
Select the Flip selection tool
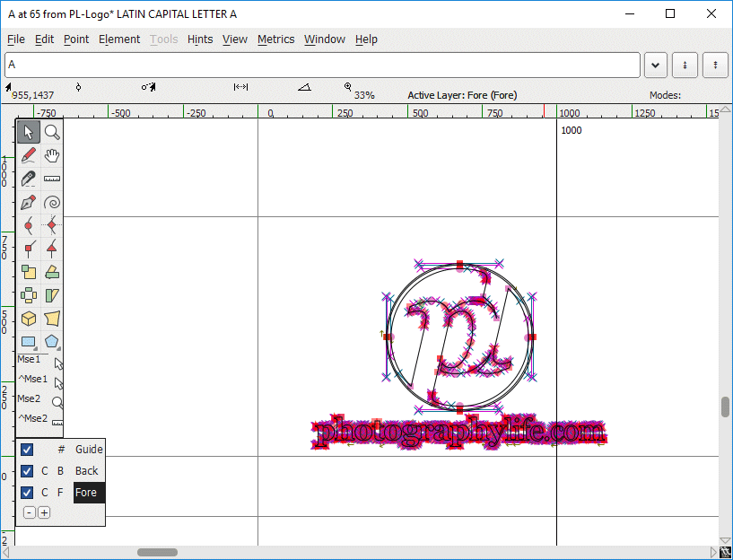point(29,295)
